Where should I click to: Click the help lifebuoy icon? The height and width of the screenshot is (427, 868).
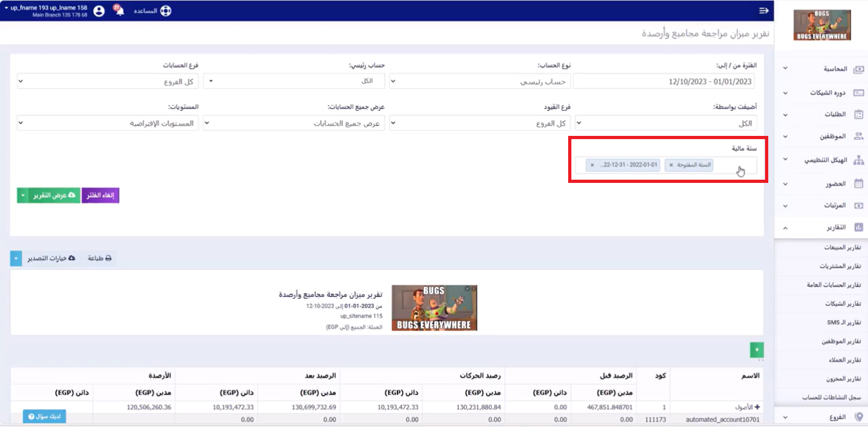point(165,11)
